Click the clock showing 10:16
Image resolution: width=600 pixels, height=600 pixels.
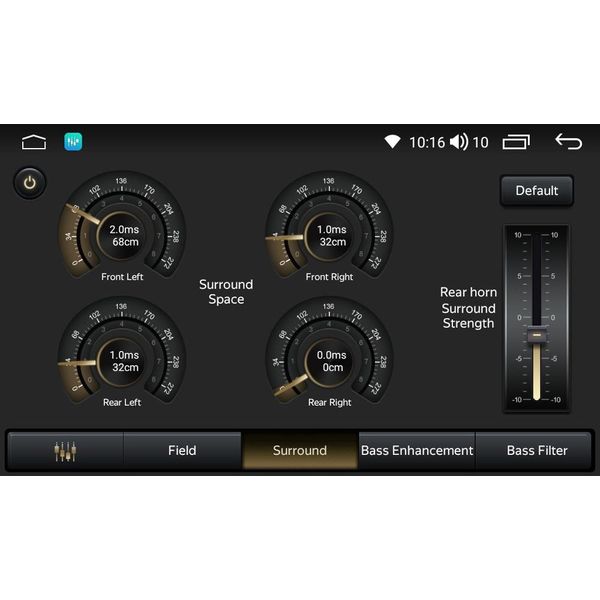pyautogui.click(x=426, y=142)
